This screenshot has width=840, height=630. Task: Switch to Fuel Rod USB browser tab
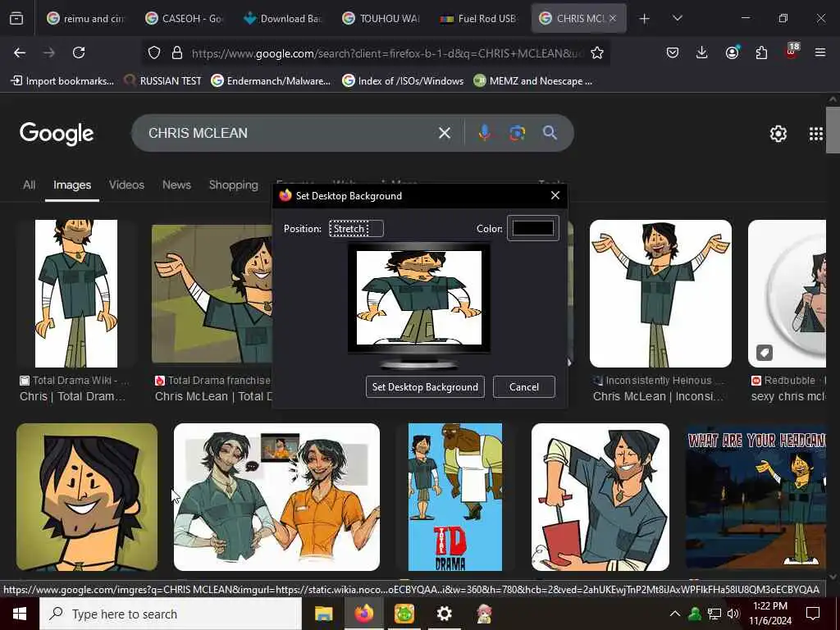point(479,19)
